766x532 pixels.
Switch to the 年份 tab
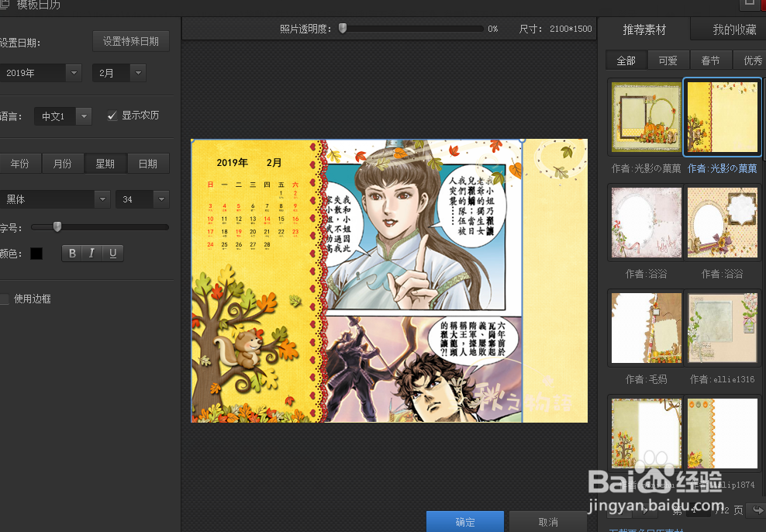click(x=19, y=164)
